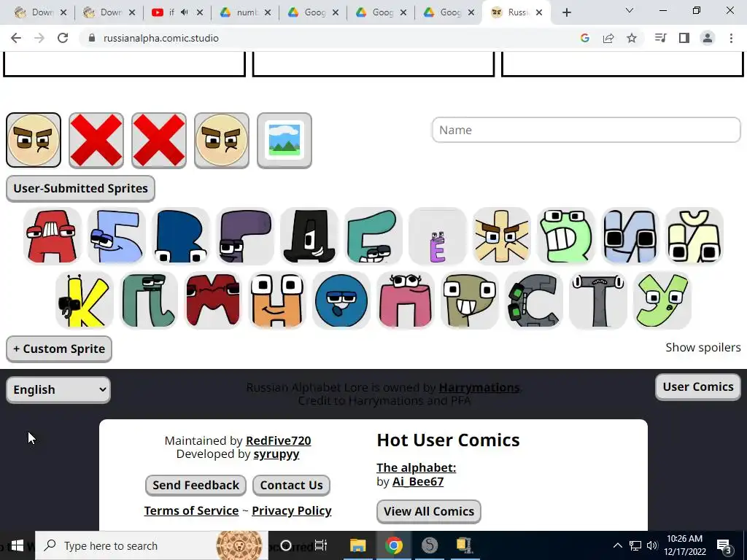Select the blue round О sprite
The height and width of the screenshot is (560, 747).
(341, 300)
